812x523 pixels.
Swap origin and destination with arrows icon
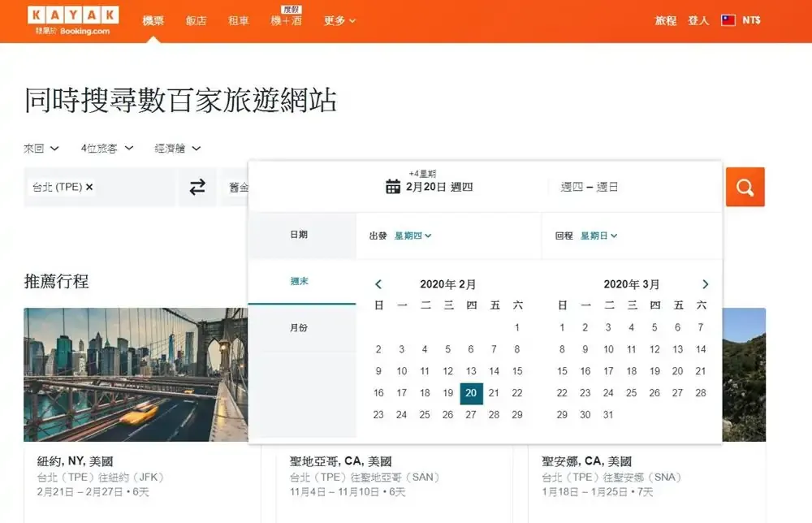click(197, 188)
